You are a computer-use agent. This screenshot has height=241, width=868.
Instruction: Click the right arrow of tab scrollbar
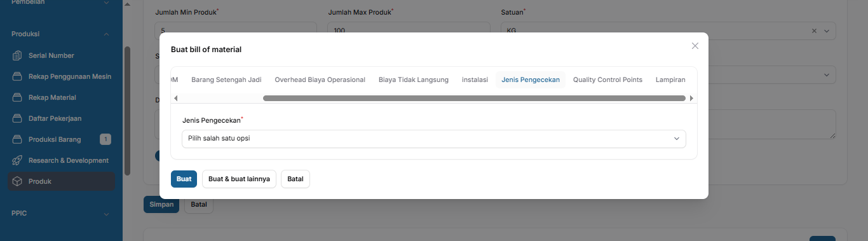691,99
